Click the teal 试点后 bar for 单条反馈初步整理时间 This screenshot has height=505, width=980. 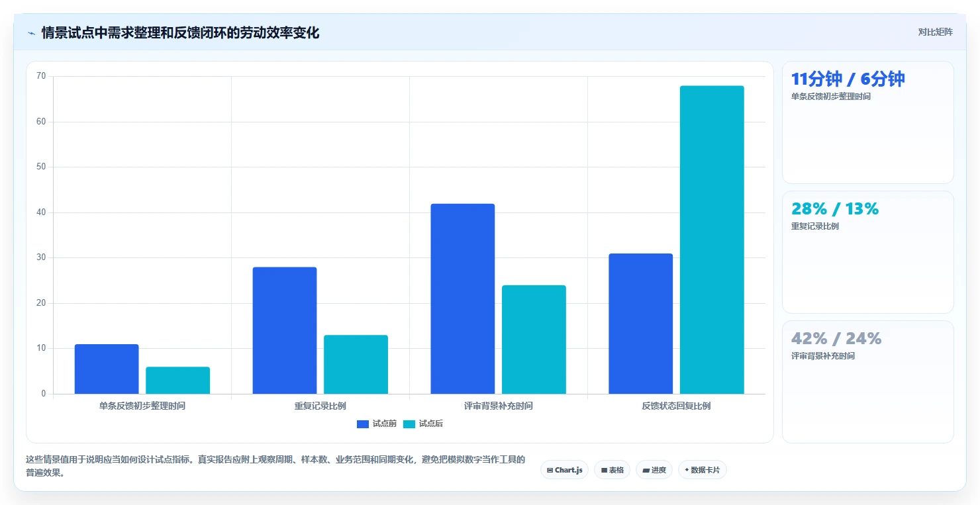click(x=177, y=380)
